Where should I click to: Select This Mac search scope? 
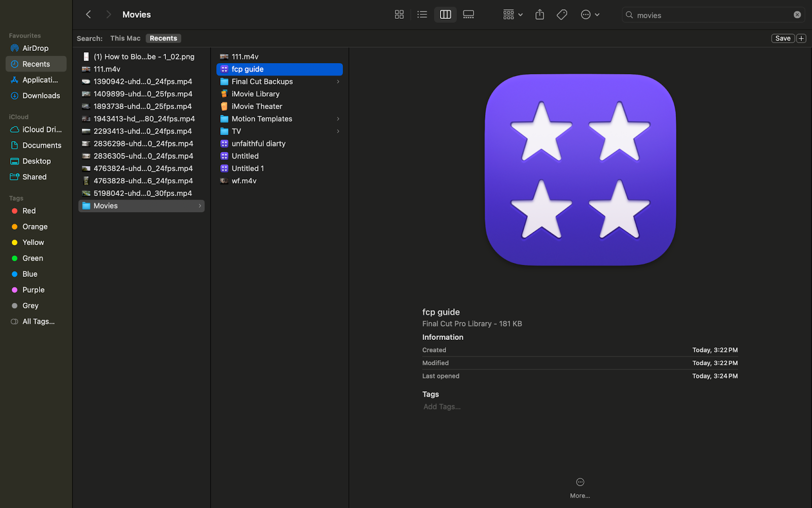pyautogui.click(x=125, y=38)
